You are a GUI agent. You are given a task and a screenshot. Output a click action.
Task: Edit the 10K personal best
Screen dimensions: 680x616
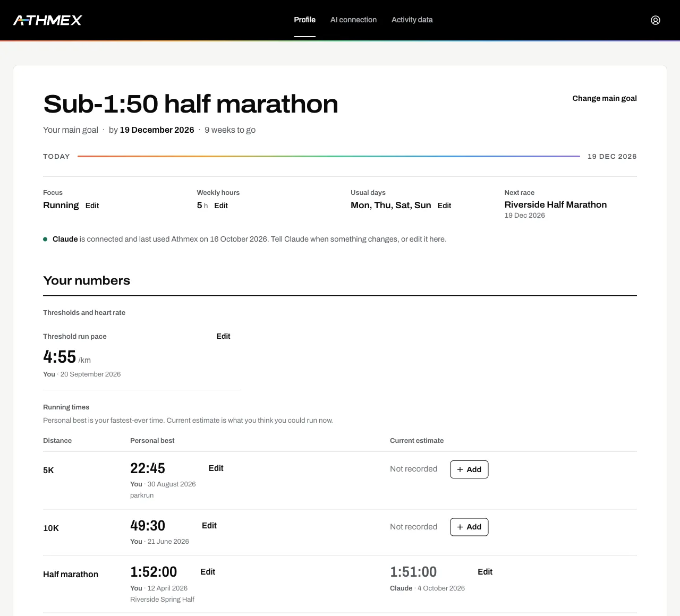tap(209, 525)
